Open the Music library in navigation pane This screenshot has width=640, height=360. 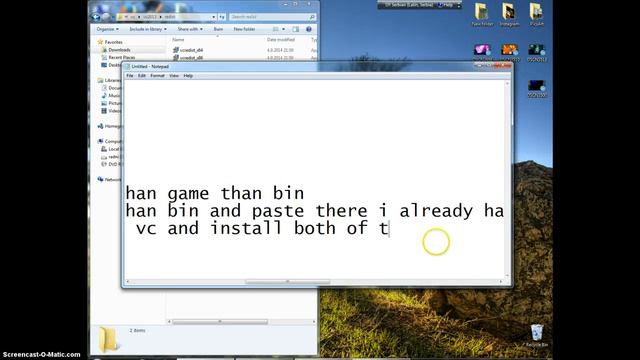(111, 96)
